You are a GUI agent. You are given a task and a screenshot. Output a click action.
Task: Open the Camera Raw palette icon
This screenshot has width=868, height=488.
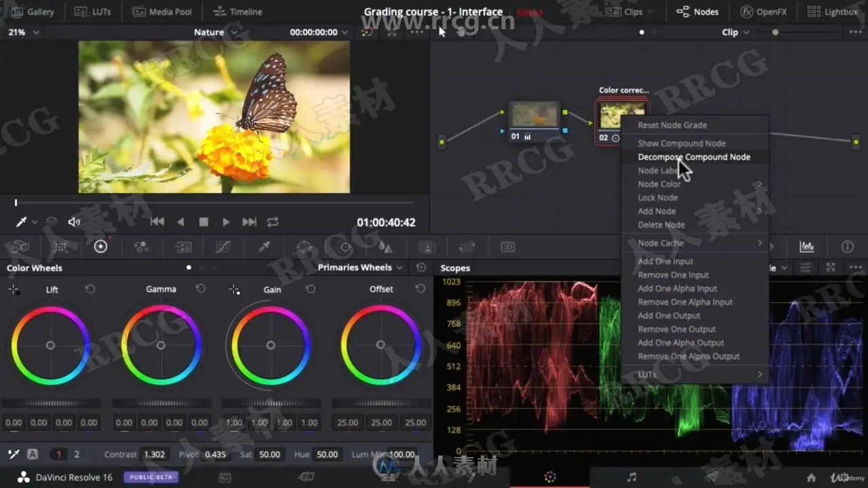(20, 247)
